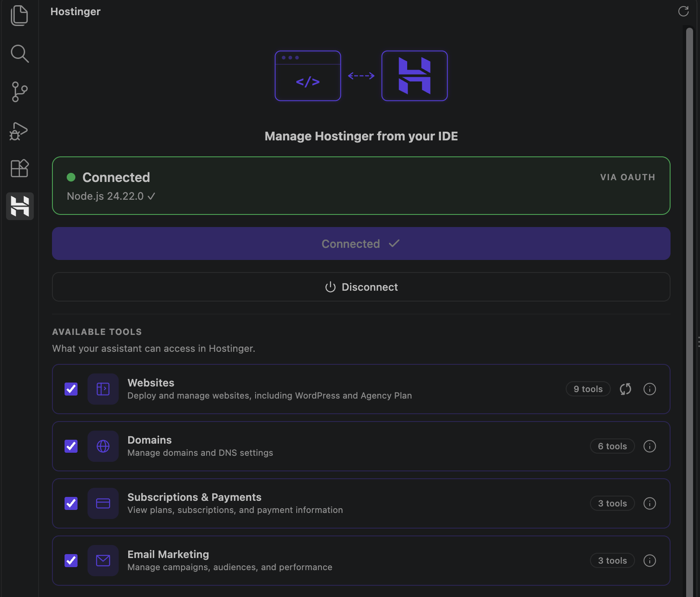Show info for Websites tools
The width and height of the screenshot is (700, 597).
(x=650, y=389)
